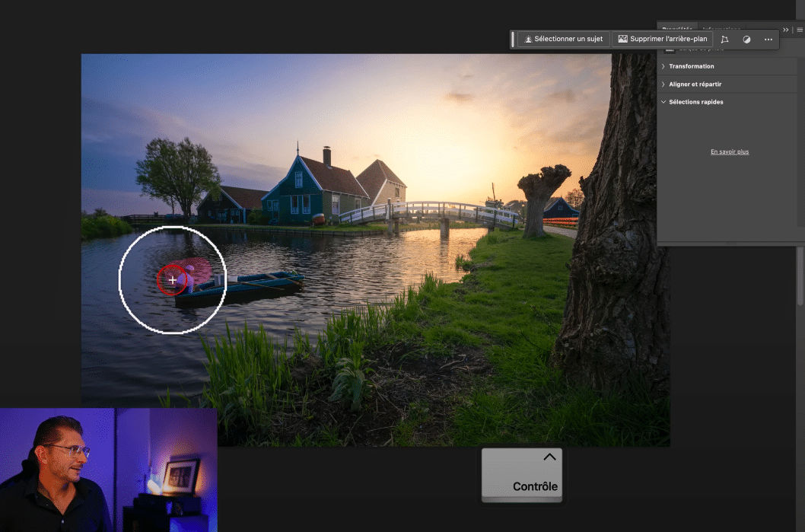Viewport: 805px width, 532px height.
Task: Click the boat in the canvas photo
Action: [240, 289]
